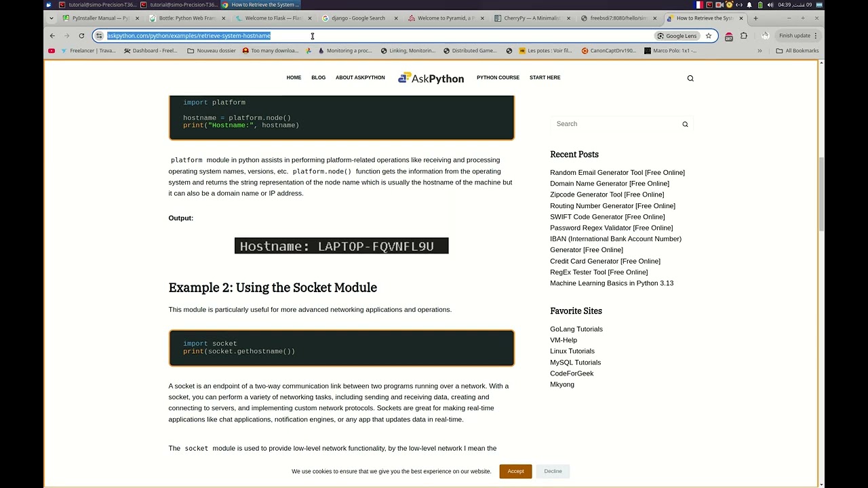Open the PYTHON COURSE menu item
The image size is (868, 488).
pyautogui.click(x=498, y=78)
